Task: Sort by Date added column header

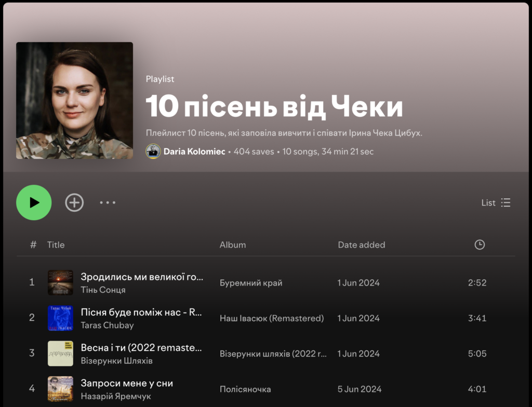Action: [x=361, y=245]
